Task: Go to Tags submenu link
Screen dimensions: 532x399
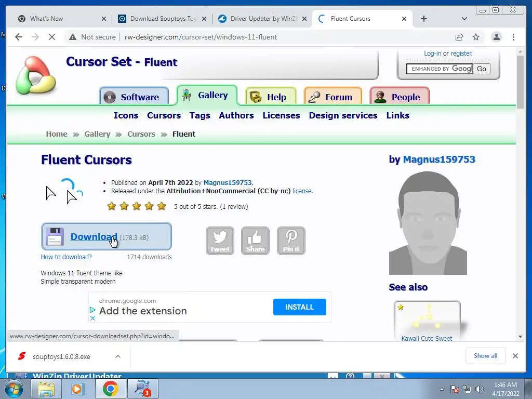Action: (x=200, y=115)
